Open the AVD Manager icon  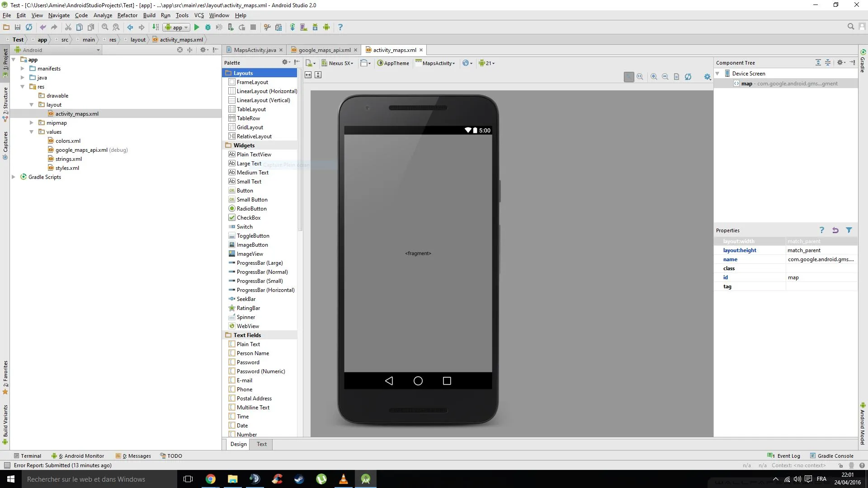[303, 27]
